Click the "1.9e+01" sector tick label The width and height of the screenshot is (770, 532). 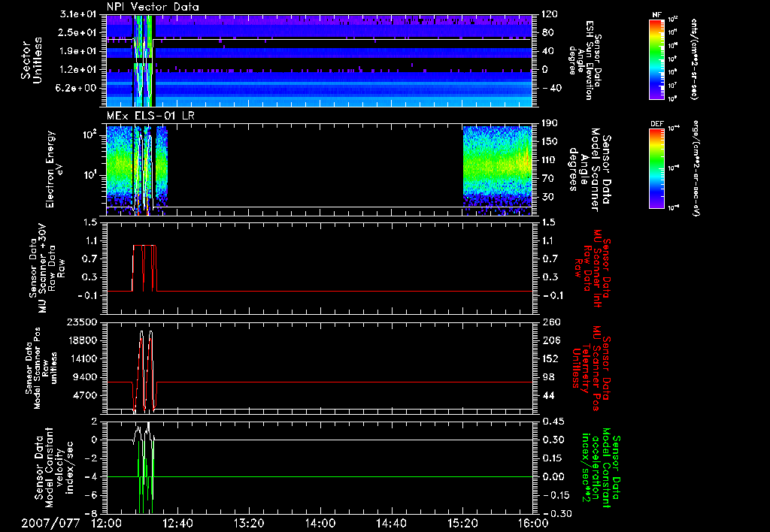point(79,51)
